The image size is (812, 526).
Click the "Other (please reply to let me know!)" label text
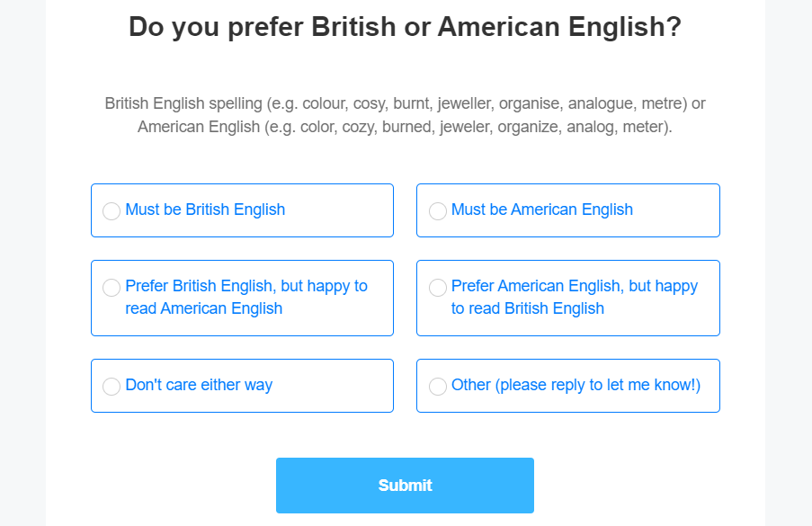[576, 385]
